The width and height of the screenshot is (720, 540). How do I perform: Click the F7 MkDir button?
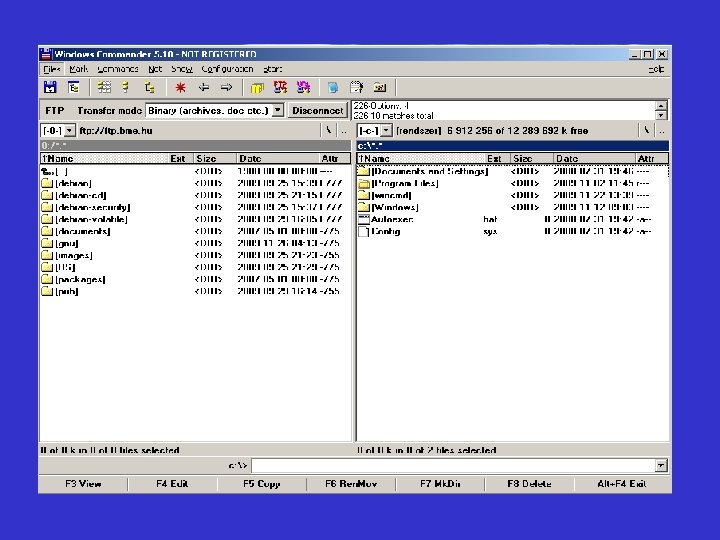[x=440, y=484]
